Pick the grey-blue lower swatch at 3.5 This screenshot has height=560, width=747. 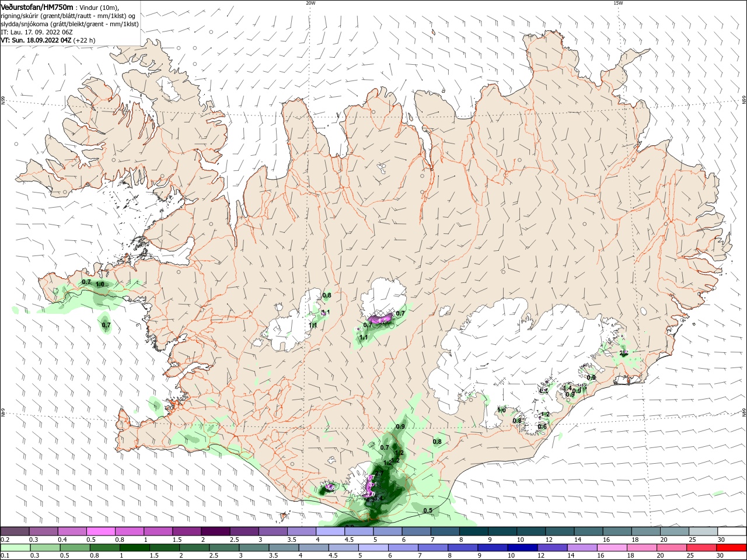pyautogui.click(x=284, y=548)
